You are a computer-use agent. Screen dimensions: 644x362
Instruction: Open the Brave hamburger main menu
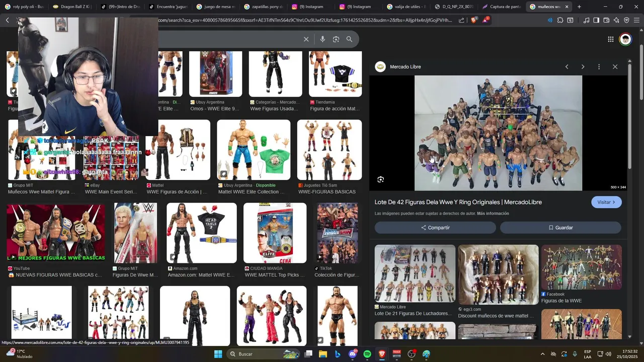tap(636, 20)
